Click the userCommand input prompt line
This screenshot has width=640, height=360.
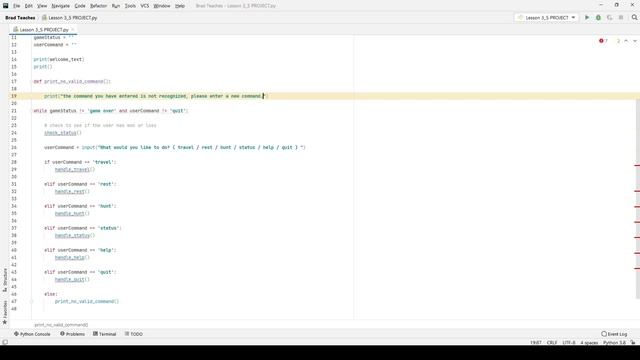[x=175, y=147]
